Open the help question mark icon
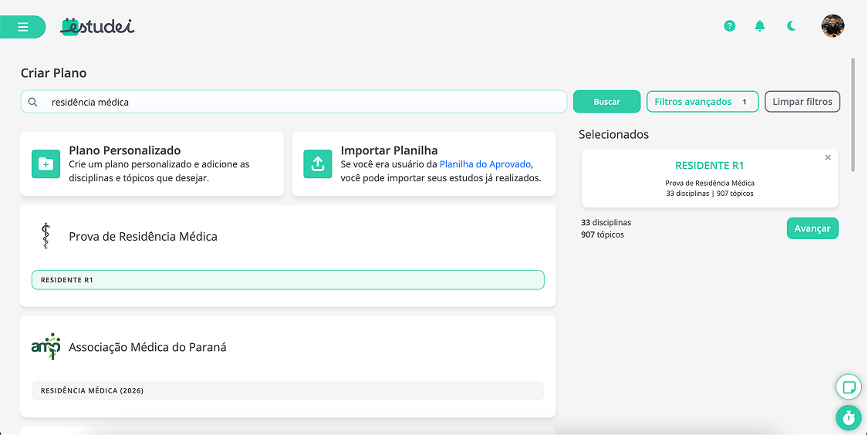The height and width of the screenshot is (435, 868). [x=729, y=26]
